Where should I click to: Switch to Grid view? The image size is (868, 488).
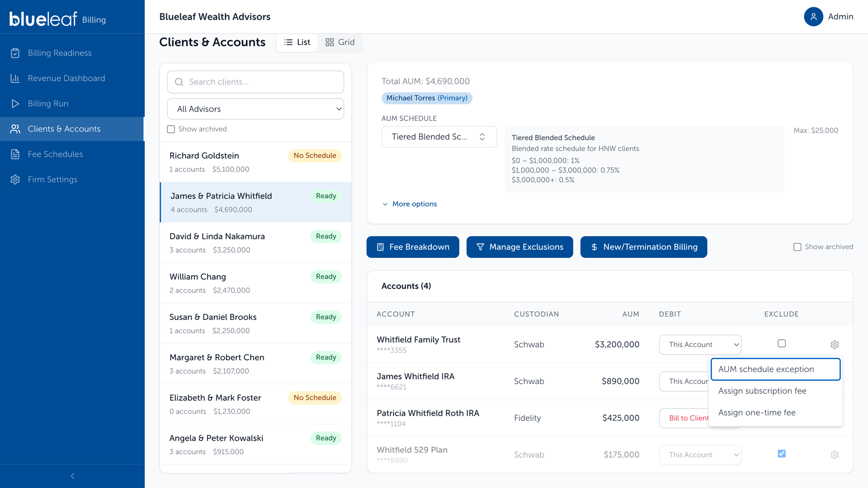(x=340, y=42)
